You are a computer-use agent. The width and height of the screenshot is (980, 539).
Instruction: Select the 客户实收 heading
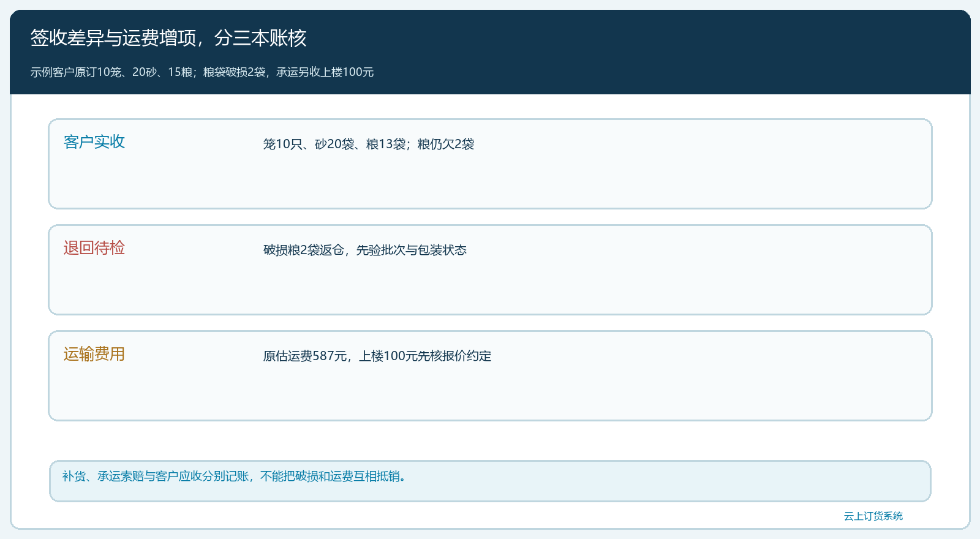tap(94, 142)
